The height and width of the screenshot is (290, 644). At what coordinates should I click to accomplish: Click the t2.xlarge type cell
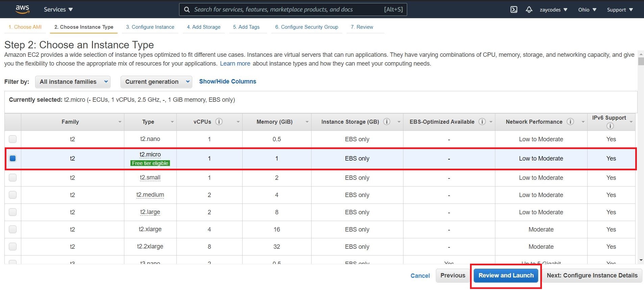coord(150,229)
